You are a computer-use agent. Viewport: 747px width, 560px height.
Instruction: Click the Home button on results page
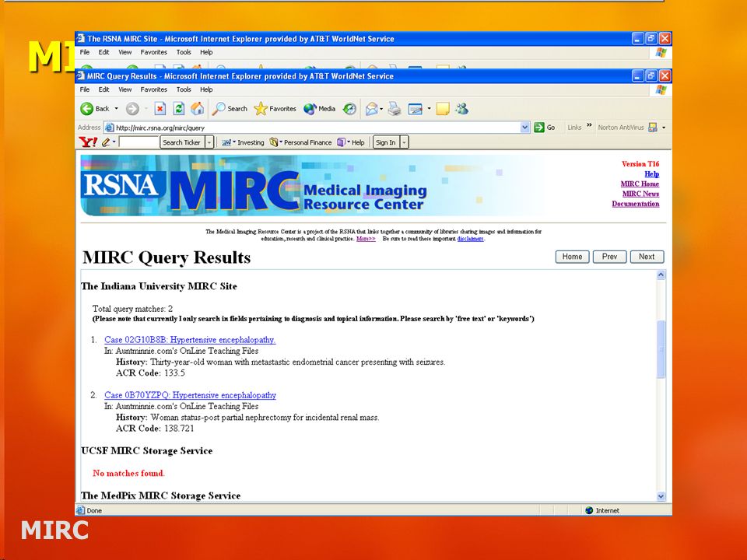tap(572, 257)
